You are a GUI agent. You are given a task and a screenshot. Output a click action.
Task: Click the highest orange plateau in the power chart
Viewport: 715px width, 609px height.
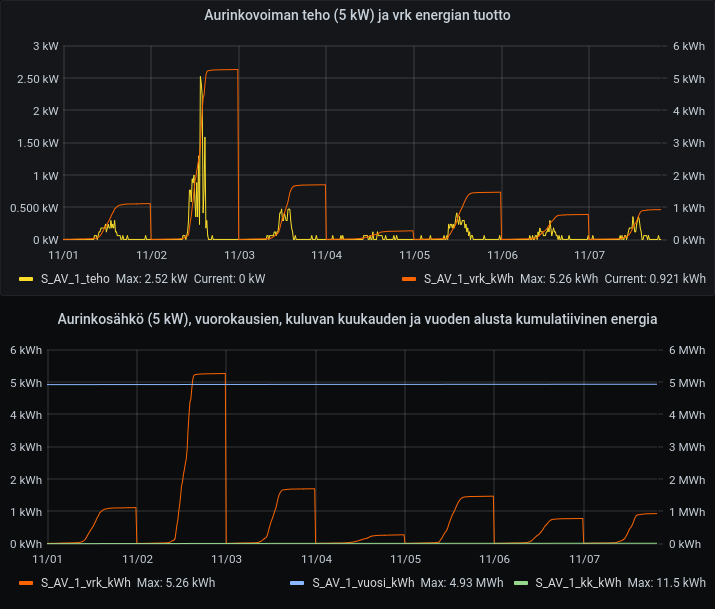click(x=222, y=70)
